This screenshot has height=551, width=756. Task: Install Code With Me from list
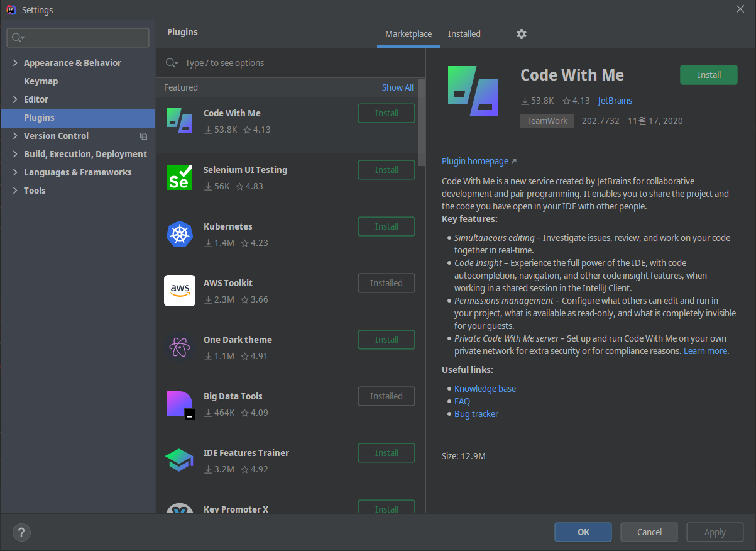point(386,113)
